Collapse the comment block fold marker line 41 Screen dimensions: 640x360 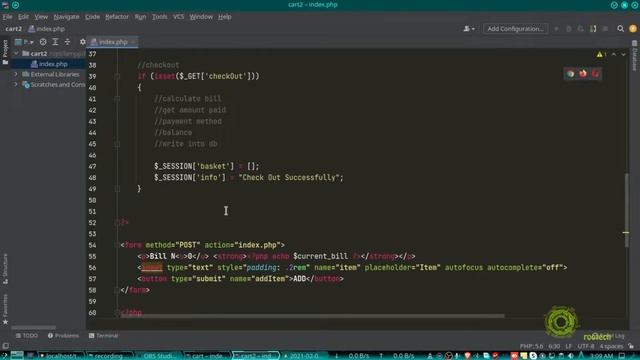pos(117,98)
